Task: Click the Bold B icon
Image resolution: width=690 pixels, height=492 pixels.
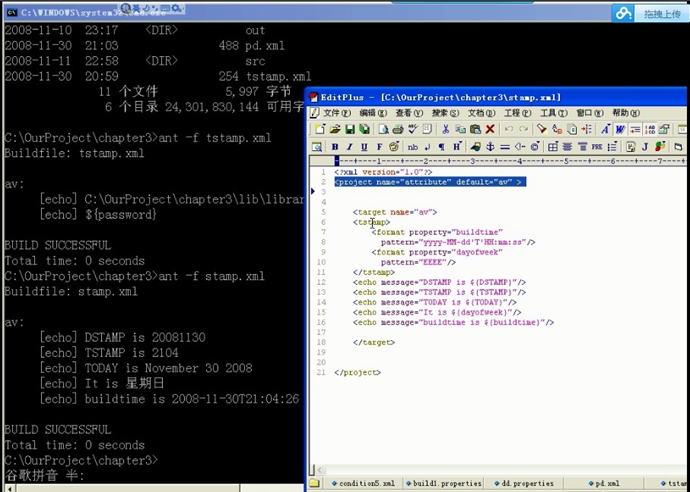Action: 335,147
